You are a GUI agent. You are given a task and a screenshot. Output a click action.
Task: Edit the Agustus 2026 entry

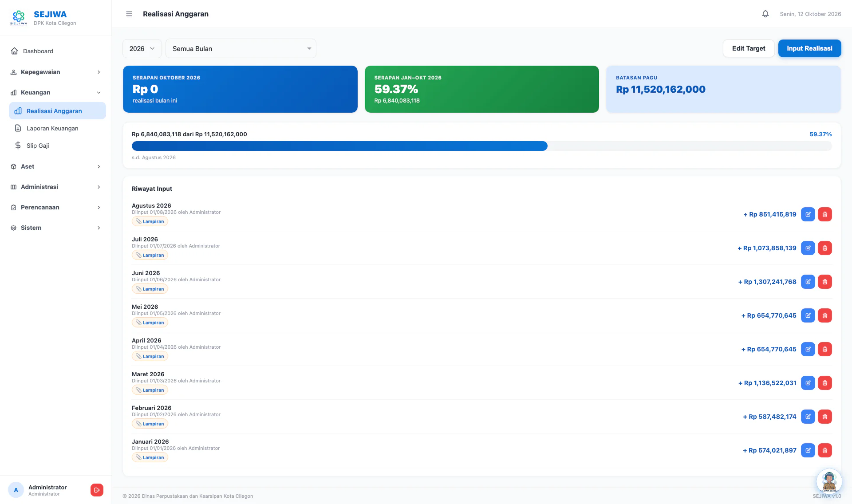click(x=808, y=214)
